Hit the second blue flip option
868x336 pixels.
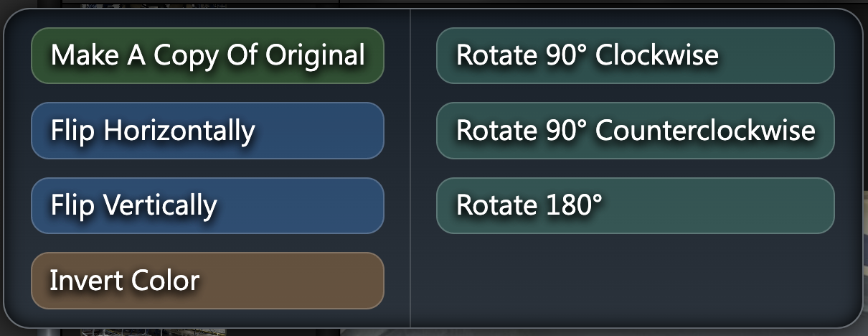point(207,205)
